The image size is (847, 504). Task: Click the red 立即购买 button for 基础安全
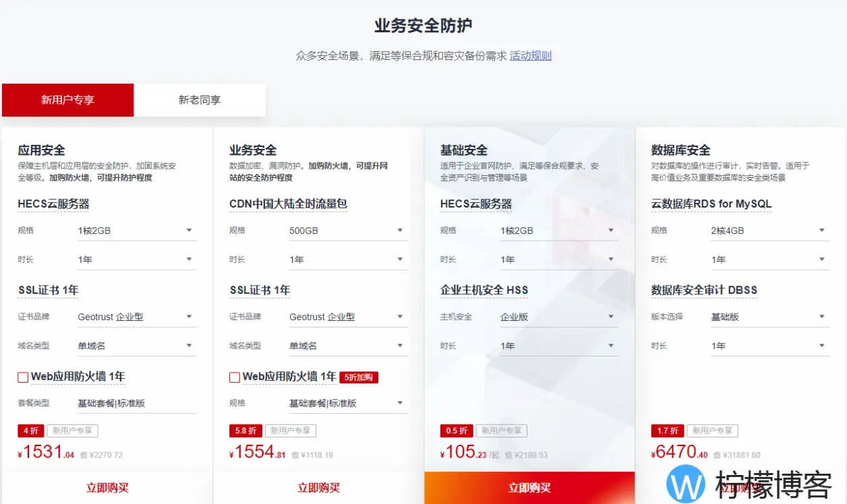point(529,488)
